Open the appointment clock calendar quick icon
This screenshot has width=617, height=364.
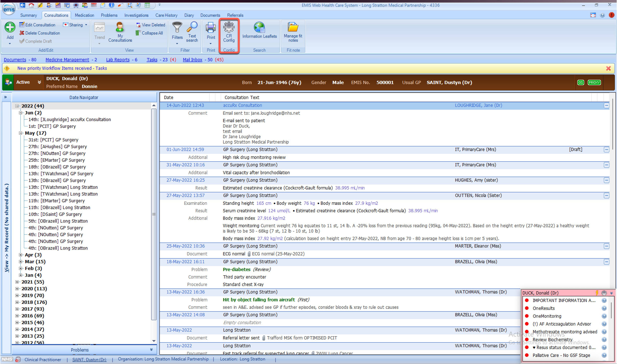coord(67,5)
